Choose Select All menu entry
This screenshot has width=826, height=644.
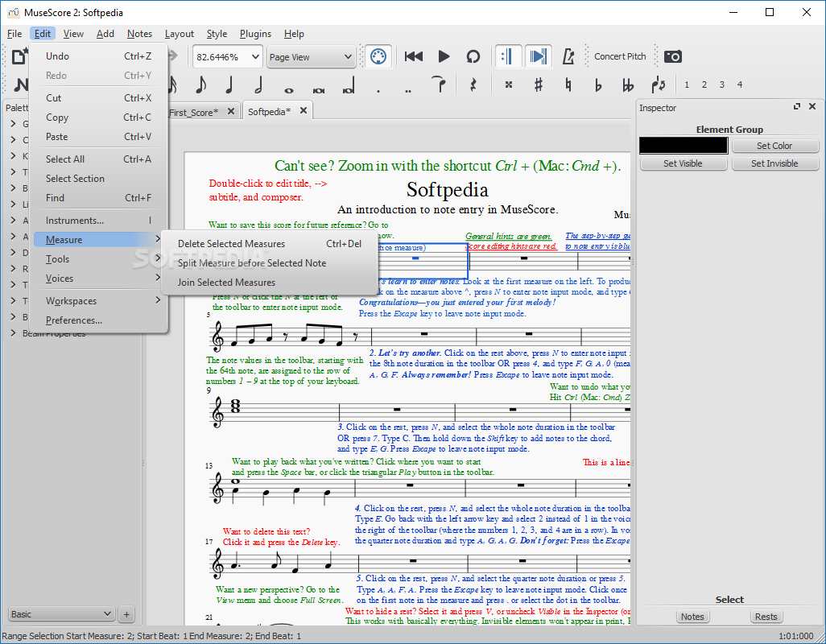pyautogui.click(x=98, y=159)
